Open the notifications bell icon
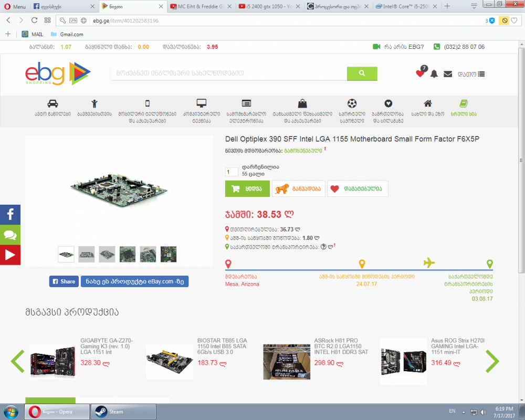The image size is (525, 420). (x=434, y=74)
